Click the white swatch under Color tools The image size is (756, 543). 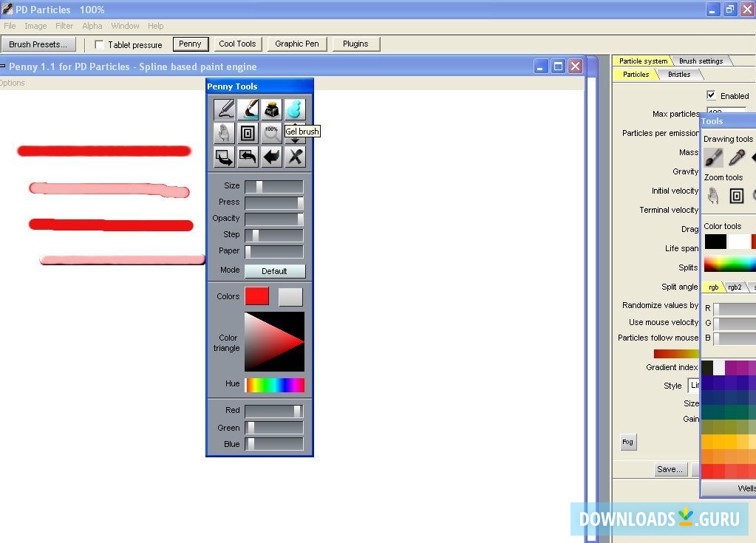pos(739,242)
